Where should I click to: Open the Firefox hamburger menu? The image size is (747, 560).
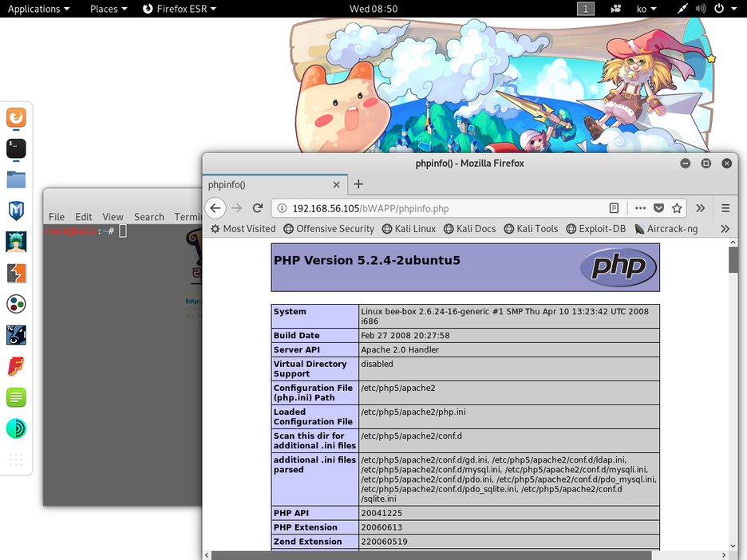click(x=725, y=208)
